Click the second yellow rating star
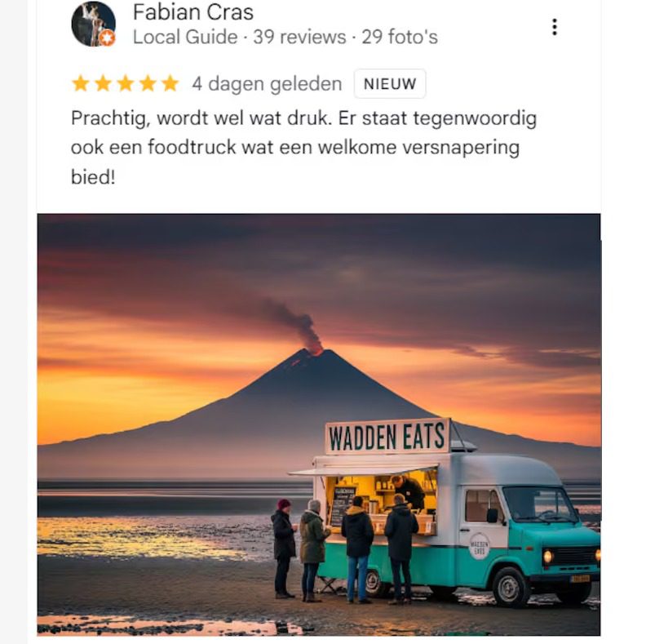Screen dimensions: 646x644 103,83
